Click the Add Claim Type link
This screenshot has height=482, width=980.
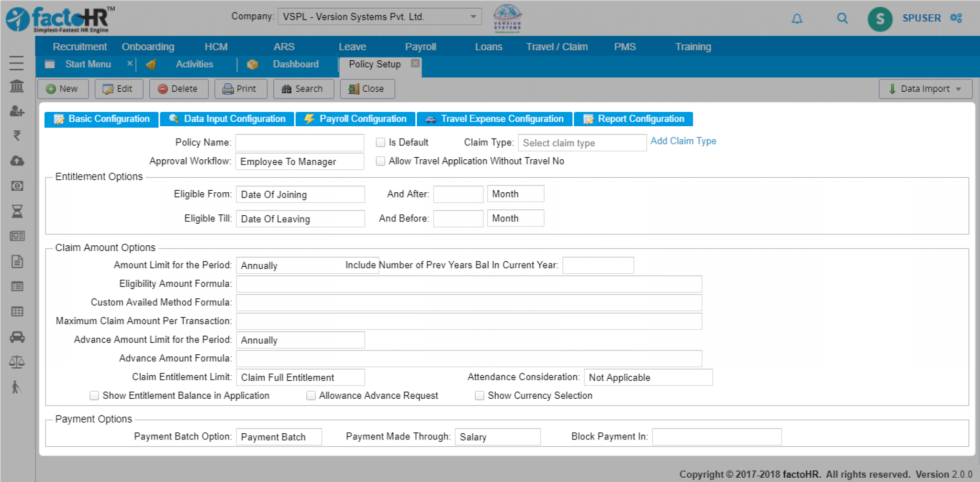coord(683,141)
